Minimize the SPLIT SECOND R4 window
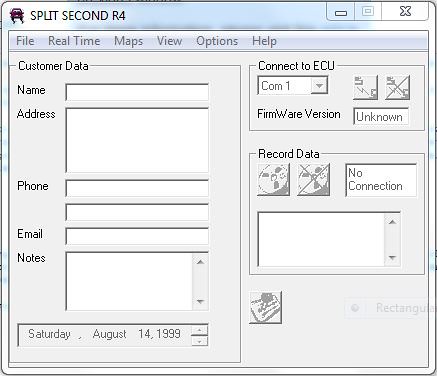 click(341, 12)
